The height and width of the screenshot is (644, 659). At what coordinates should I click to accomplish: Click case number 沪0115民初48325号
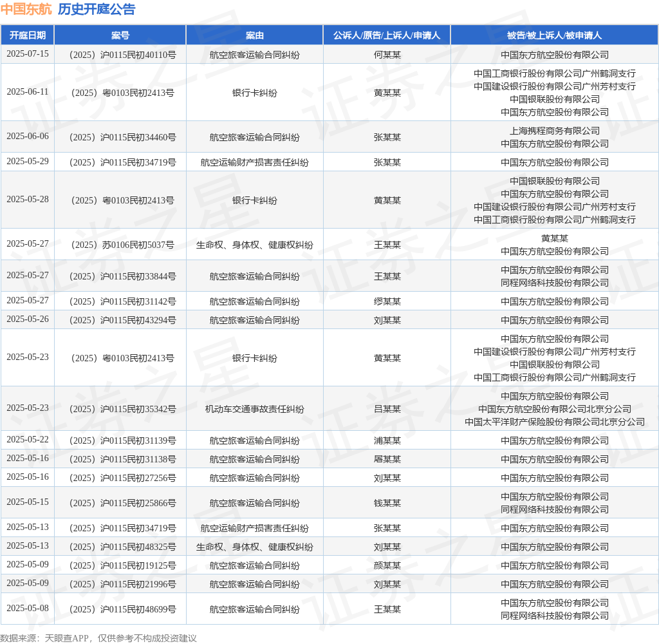pos(123,547)
